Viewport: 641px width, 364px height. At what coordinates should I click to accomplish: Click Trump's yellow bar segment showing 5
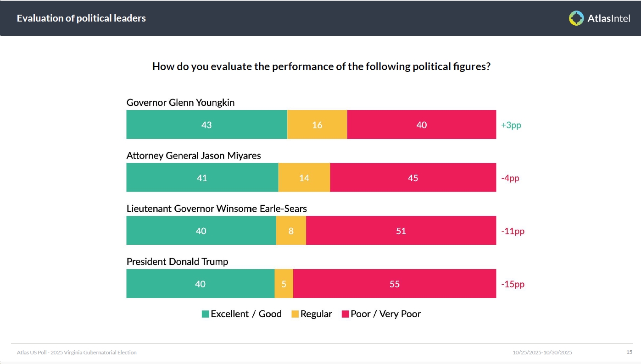[284, 284]
